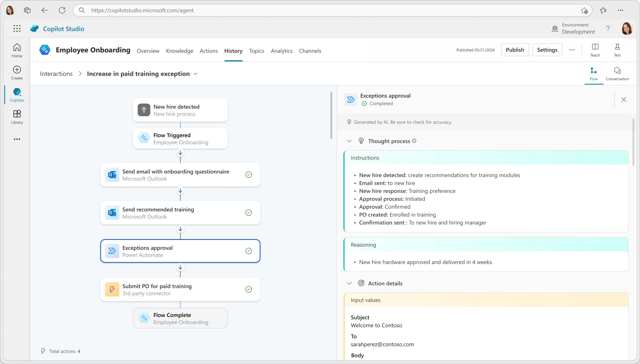Refresh the page in browser toolbar
Screen dimensions: 640x364
coord(62,10)
